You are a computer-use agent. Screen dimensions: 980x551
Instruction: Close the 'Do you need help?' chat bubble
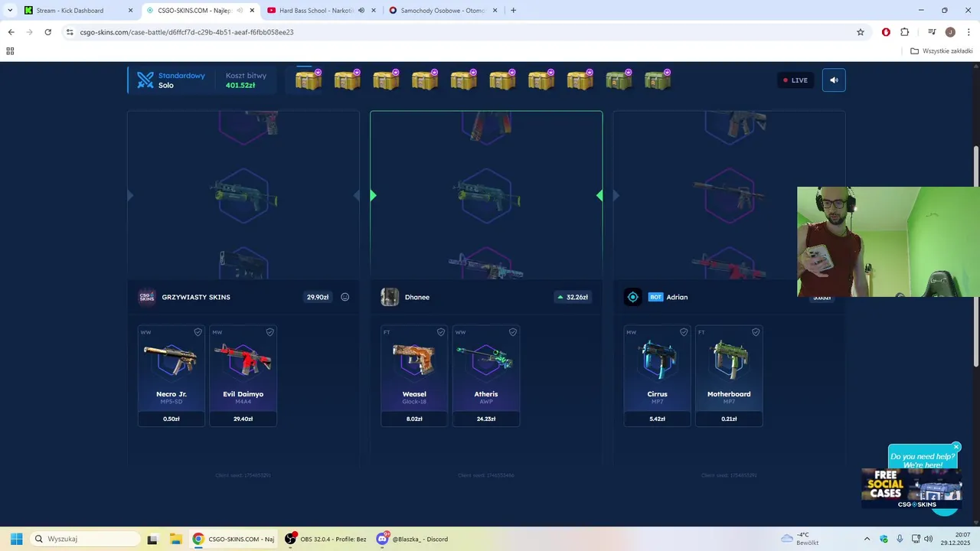[956, 447]
